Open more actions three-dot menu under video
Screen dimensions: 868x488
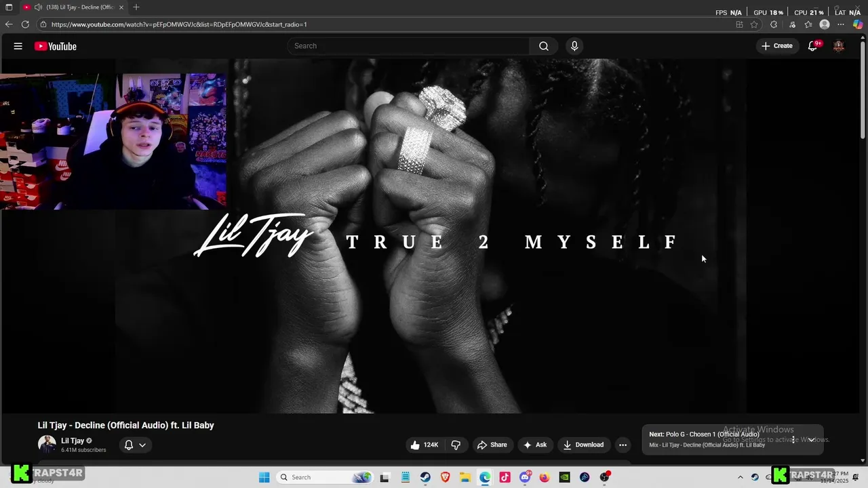(x=623, y=445)
